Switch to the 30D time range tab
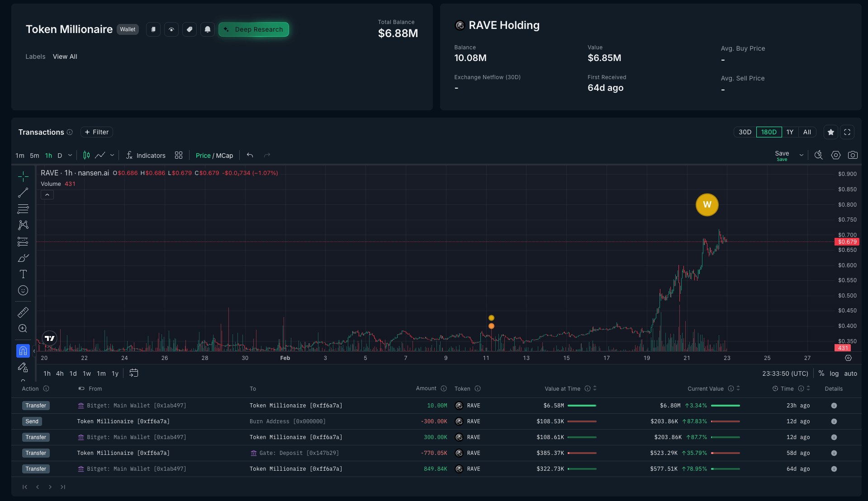Viewport: 868px width, 501px height. (x=745, y=132)
